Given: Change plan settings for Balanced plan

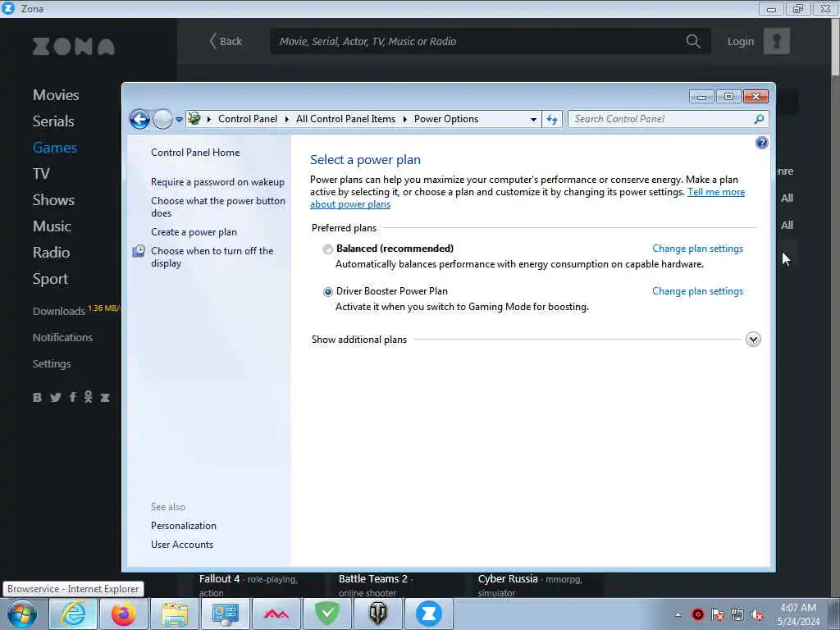Looking at the screenshot, I should tap(697, 249).
